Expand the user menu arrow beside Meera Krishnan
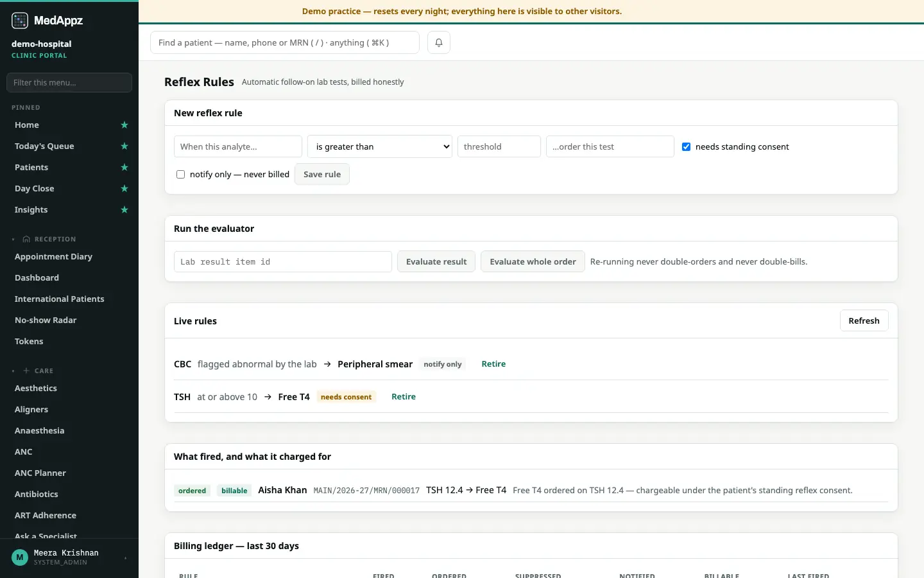The height and width of the screenshot is (578, 924). pos(125,557)
